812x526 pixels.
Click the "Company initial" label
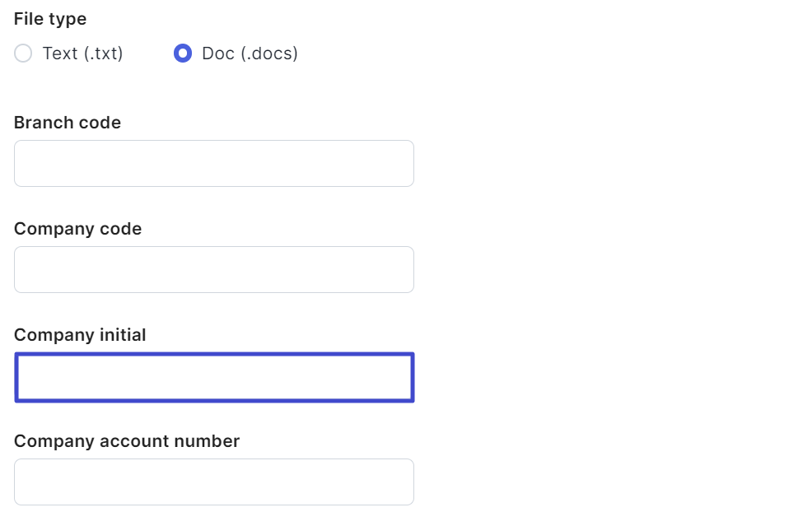pyautogui.click(x=80, y=335)
